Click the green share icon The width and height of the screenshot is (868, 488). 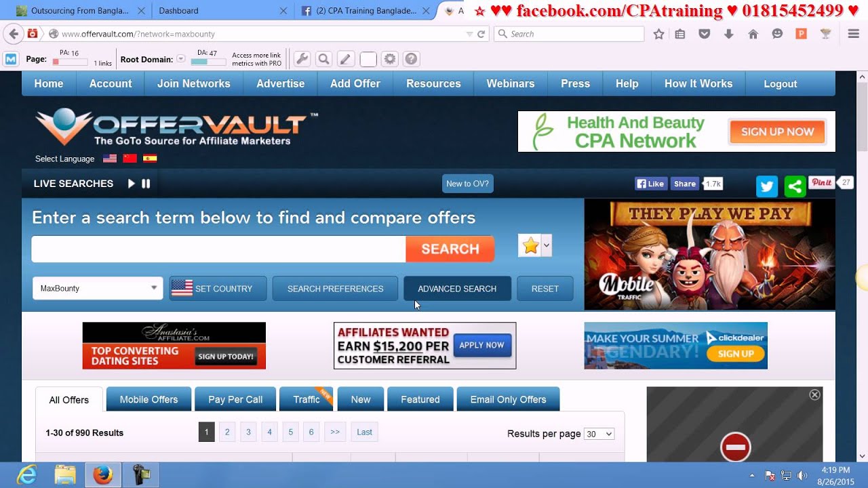(x=795, y=186)
